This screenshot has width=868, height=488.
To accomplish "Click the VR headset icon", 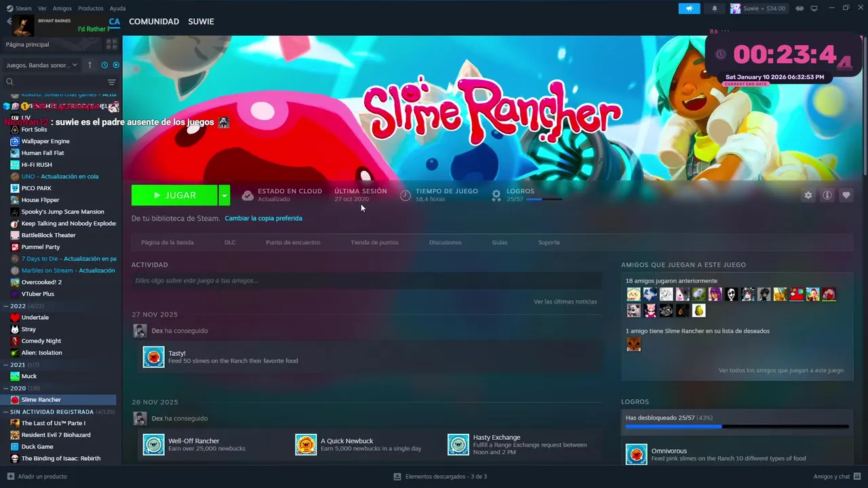I will point(800,8).
